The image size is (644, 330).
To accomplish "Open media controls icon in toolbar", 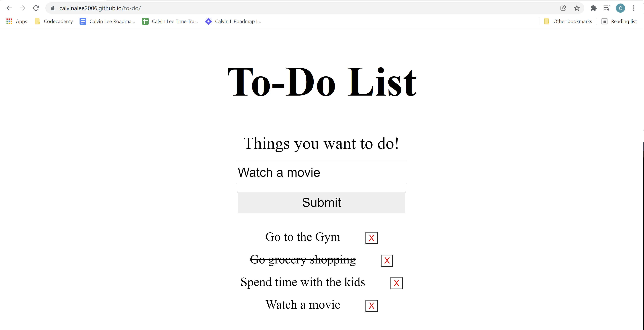I will pyautogui.click(x=607, y=8).
